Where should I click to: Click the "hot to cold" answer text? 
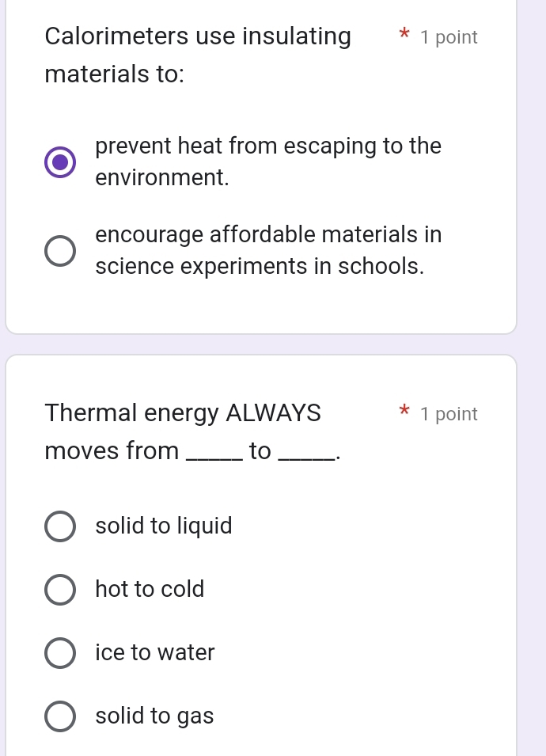[150, 590]
